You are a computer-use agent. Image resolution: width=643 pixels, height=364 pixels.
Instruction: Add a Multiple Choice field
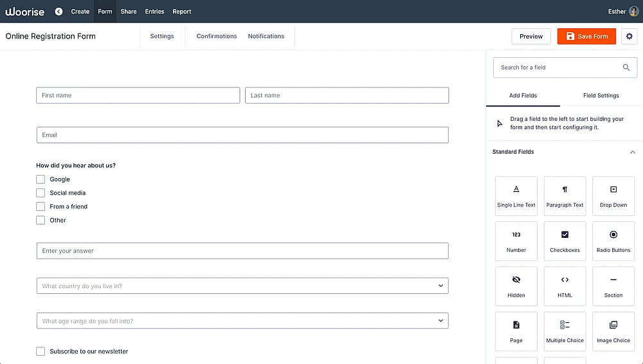565,332
